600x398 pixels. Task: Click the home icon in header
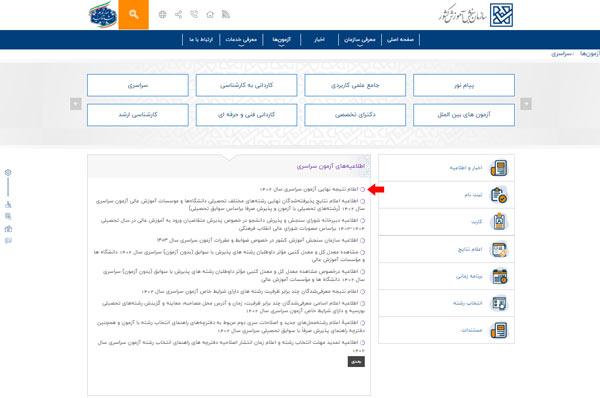pos(210,15)
